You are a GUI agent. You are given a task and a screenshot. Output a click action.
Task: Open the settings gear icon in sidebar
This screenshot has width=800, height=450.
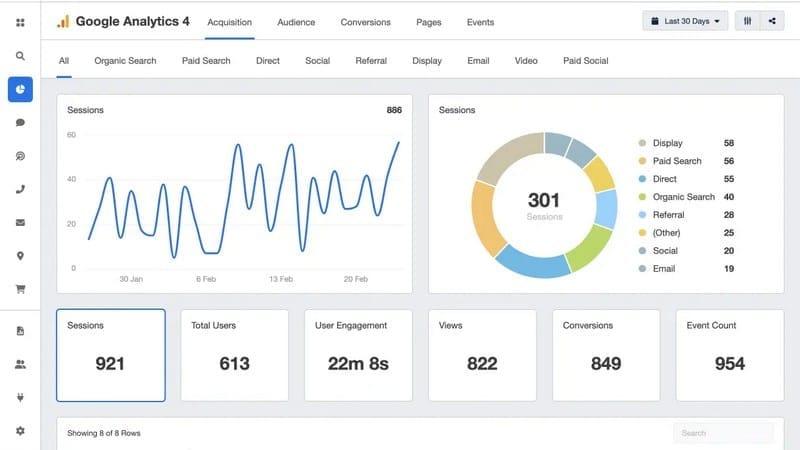pyautogui.click(x=20, y=431)
